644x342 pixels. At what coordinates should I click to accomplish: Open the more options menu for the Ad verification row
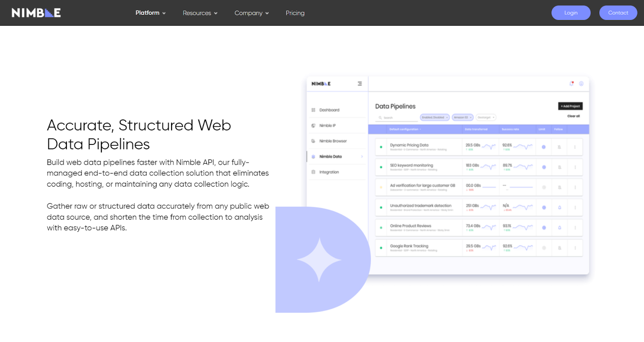[575, 187]
